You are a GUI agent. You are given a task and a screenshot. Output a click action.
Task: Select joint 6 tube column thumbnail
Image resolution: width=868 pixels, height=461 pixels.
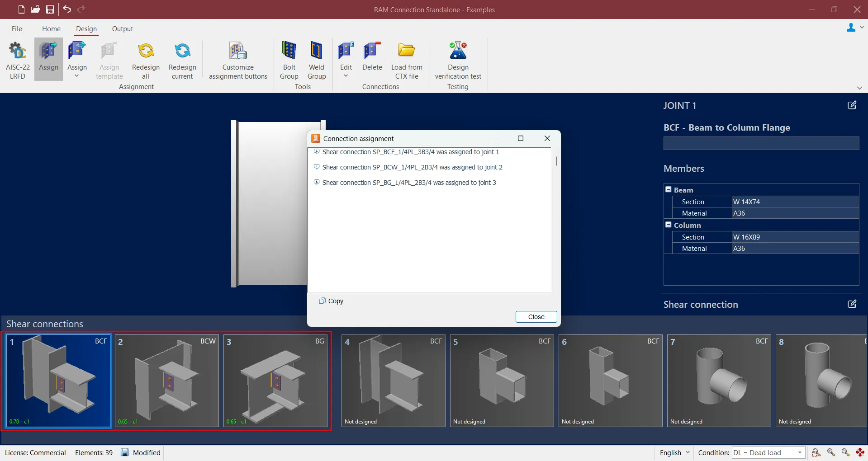pos(611,381)
